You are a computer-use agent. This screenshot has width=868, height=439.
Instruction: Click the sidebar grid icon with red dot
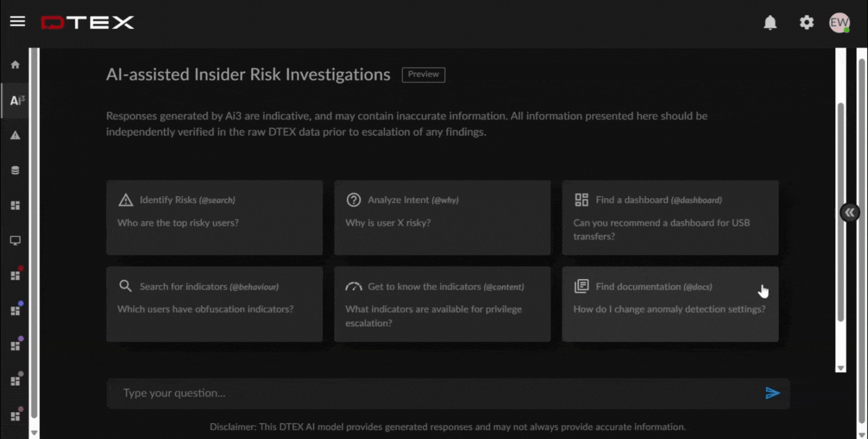[14, 275]
